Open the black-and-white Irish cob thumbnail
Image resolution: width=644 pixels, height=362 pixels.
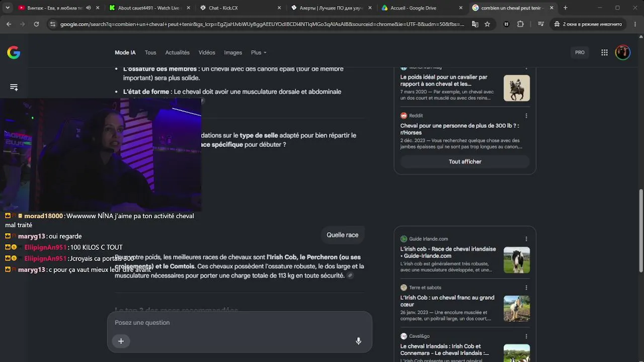(x=517, y=260)
